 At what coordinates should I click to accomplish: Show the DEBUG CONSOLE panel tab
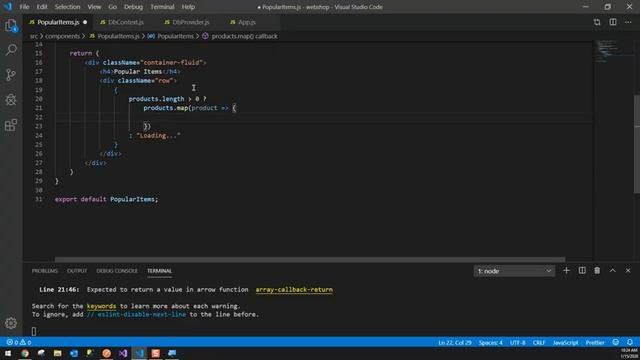117,271
